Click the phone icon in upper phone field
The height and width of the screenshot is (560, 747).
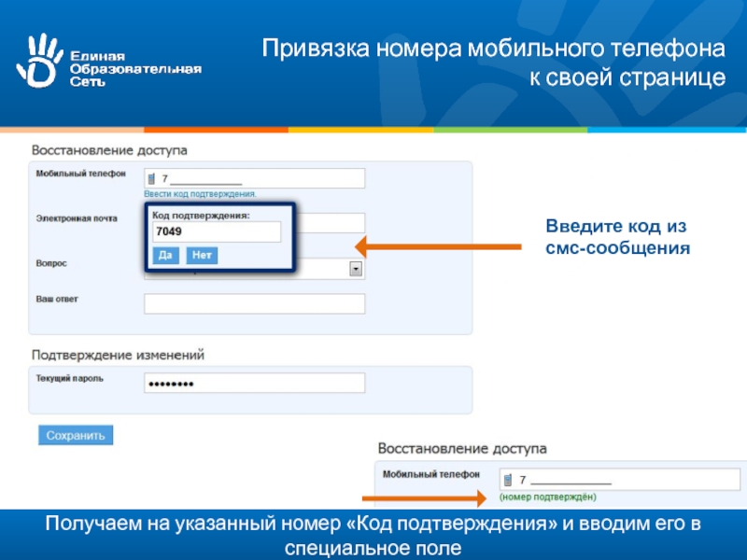pyautogui.click(x=151, y=178)
